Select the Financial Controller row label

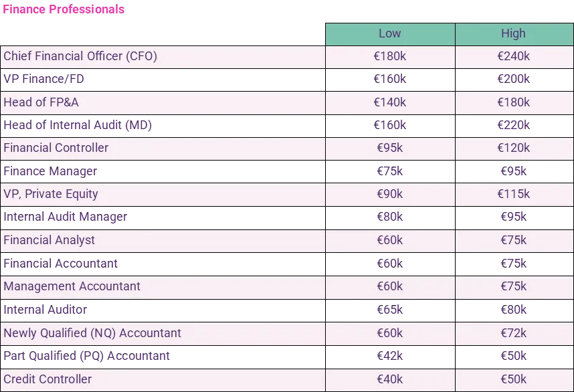tap(56, 148)
